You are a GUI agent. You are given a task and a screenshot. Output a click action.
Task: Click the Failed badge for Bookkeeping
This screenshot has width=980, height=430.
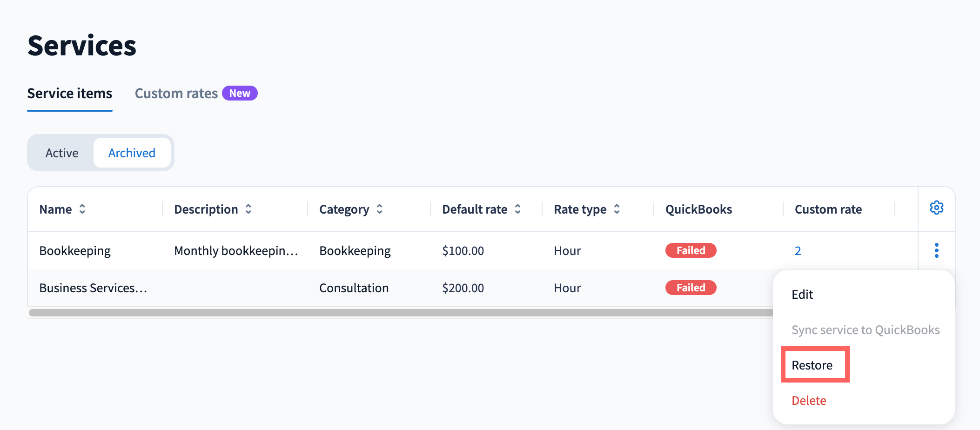691,250
